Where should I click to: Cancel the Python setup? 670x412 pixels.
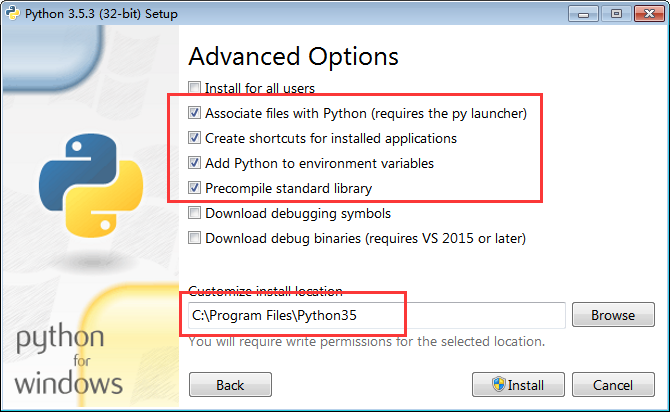point(613,385)
